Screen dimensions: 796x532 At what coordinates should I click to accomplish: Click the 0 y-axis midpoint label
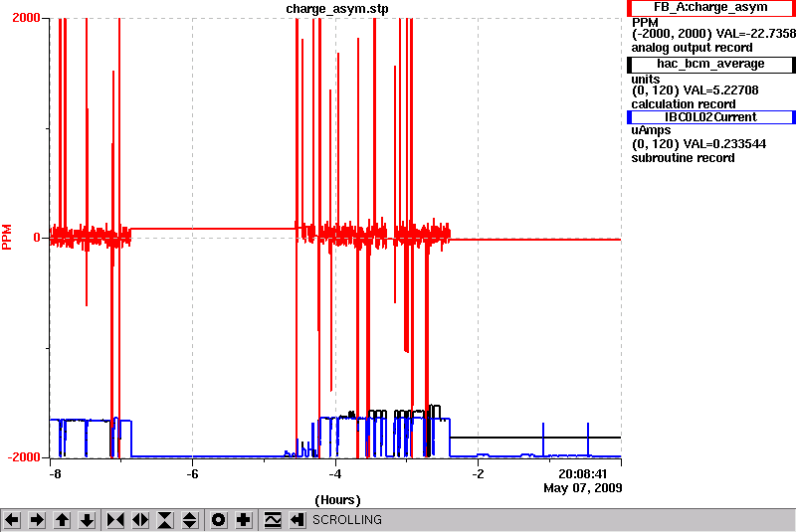click(x=37, y=238)
